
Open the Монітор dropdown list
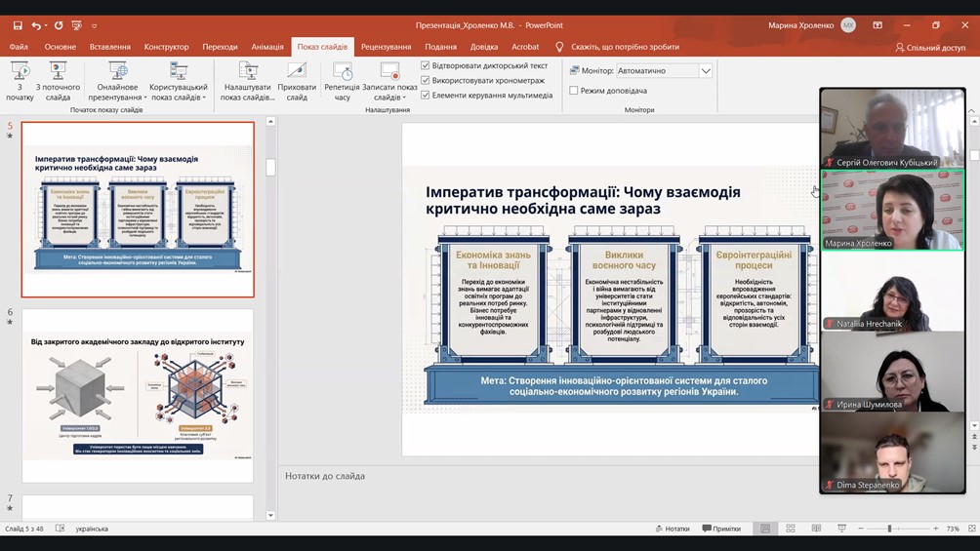pos(705,71)
